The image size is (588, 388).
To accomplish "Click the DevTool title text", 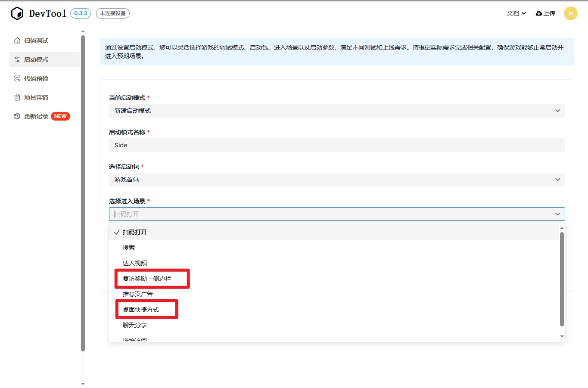I will [x=48, y=13].
